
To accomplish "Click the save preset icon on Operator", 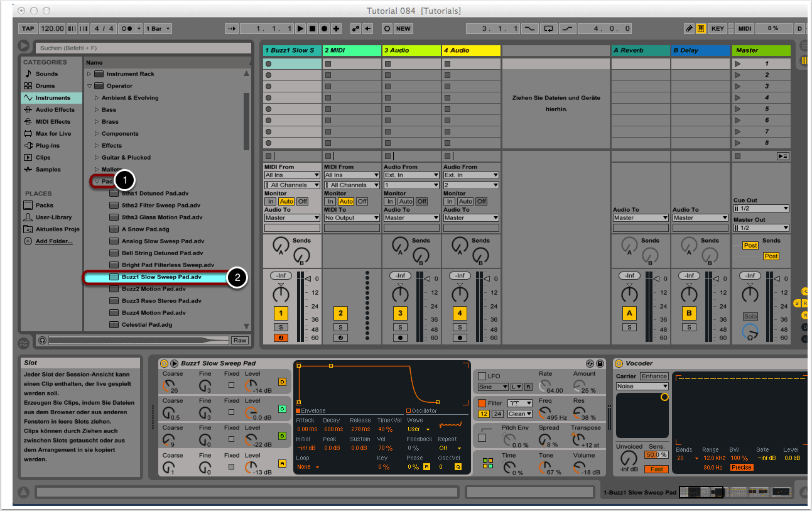I will click(x=600, y=363).
